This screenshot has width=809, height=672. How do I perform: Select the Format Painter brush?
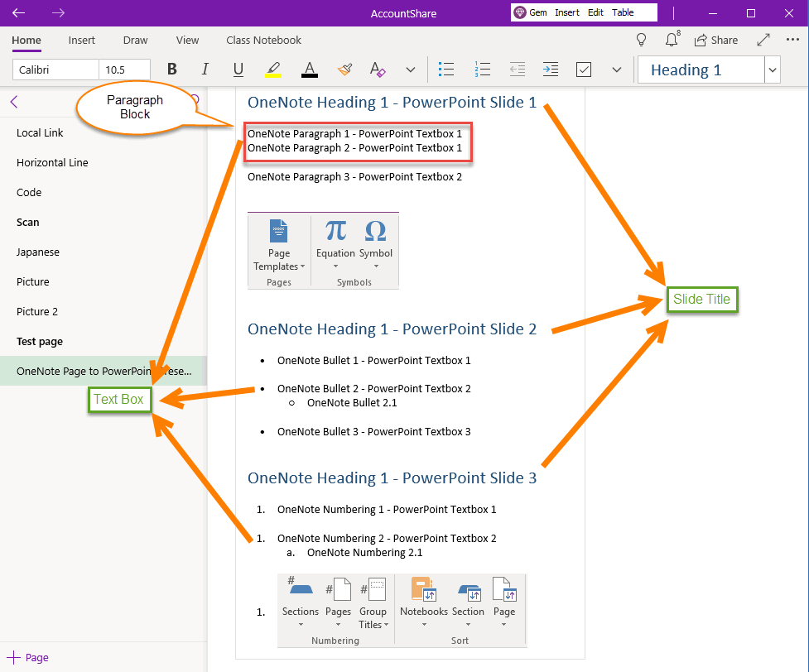pyautogui.click(x=344, y=70)
